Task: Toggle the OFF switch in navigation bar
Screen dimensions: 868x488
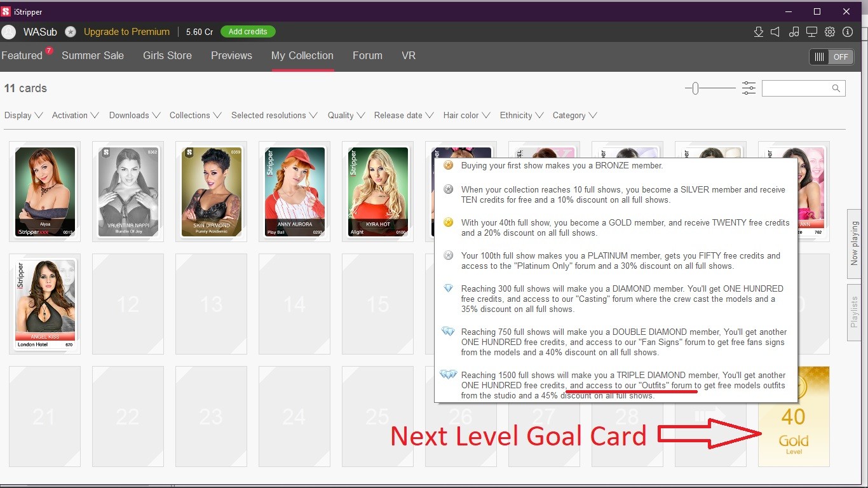Action: tap(830, 57)
